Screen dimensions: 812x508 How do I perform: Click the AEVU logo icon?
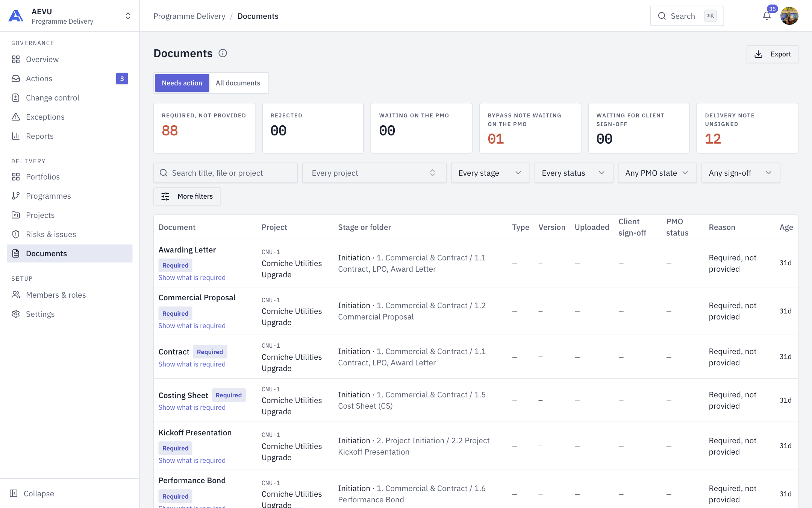tap(16, 16)
